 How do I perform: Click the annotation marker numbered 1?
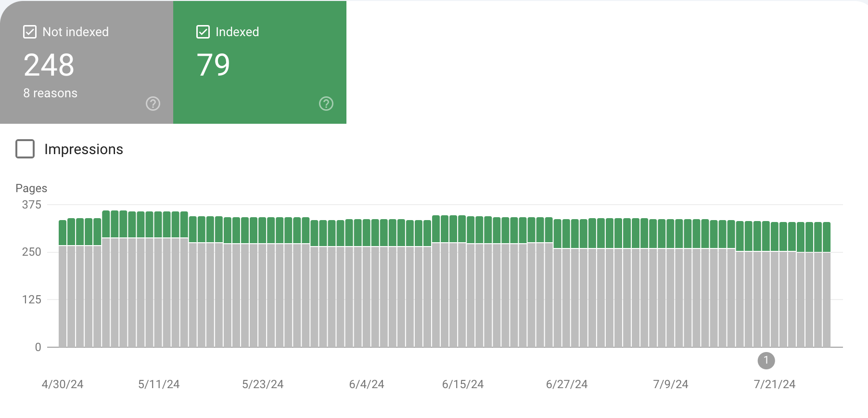(x=766, y=360)
